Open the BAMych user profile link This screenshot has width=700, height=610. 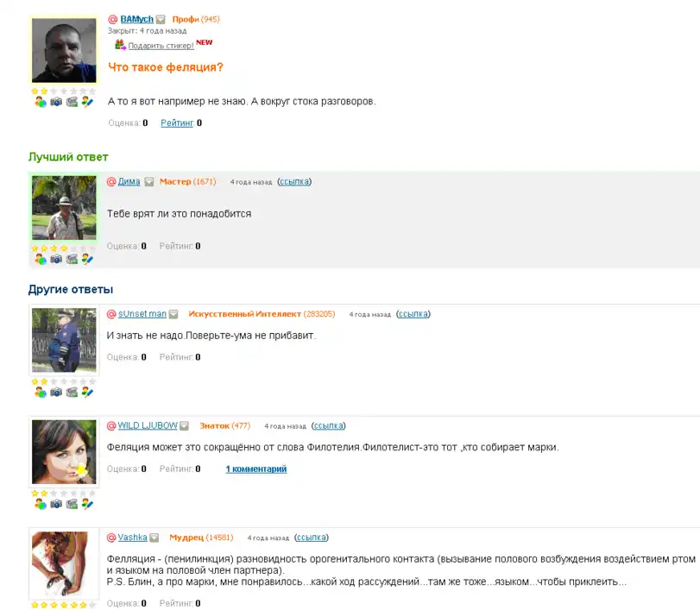coord(136,19)
